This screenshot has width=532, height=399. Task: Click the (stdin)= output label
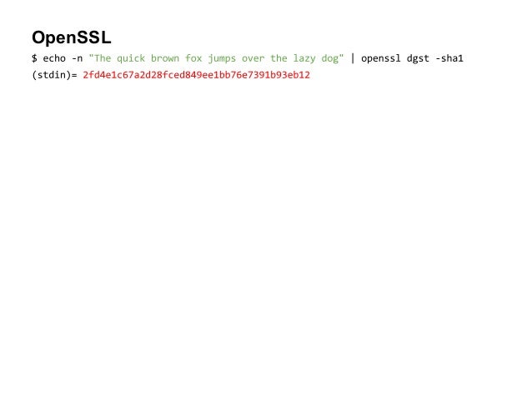(55, 75)
